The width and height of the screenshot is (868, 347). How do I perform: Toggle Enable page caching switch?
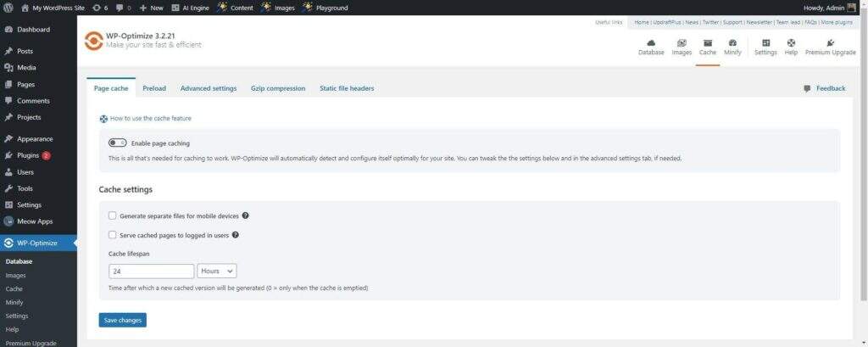117,143
